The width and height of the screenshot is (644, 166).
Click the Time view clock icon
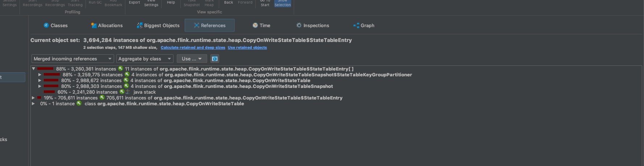coord(255,25)
